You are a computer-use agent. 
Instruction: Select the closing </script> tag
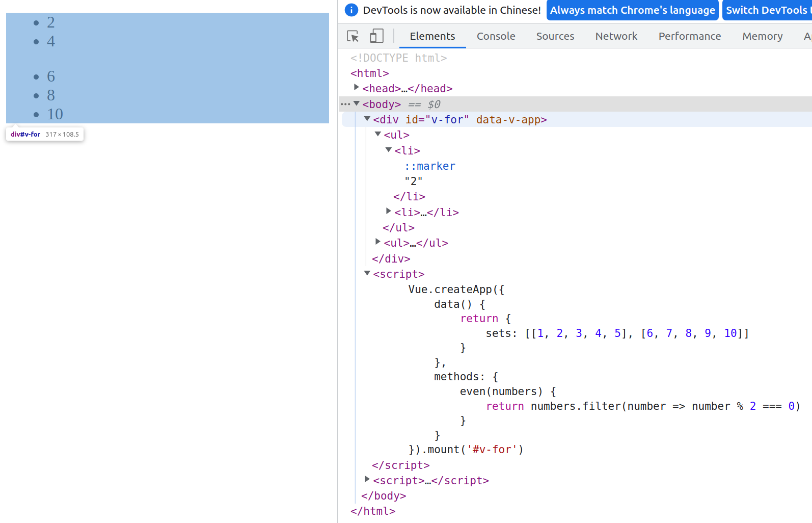click(x=401, y=465)
